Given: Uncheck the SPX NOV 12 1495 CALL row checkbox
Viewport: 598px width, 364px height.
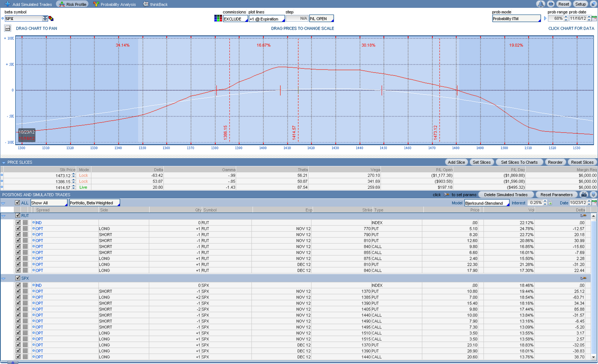Looking at the screenshot, I should point(18,327).
